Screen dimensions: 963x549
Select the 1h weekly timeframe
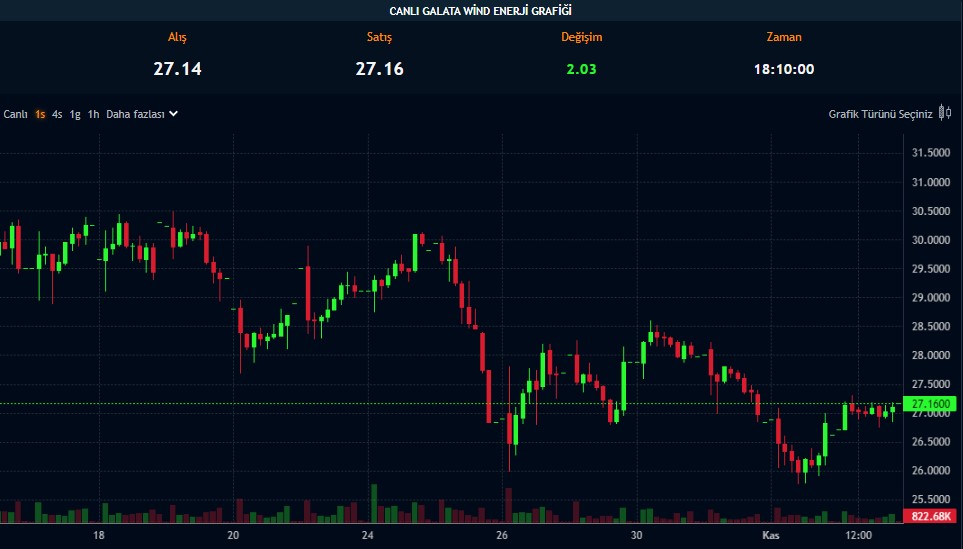(93, 114)
